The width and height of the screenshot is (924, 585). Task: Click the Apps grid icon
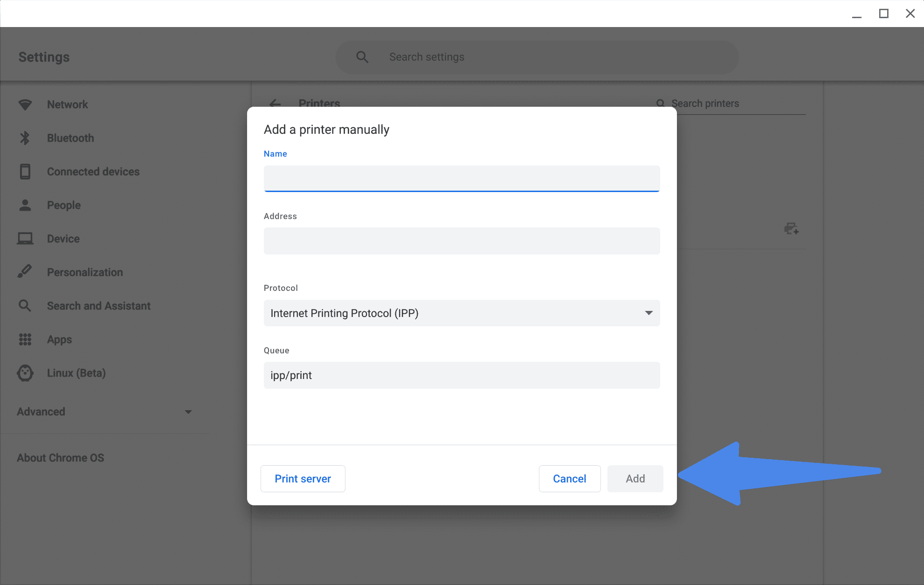[25, 339]
